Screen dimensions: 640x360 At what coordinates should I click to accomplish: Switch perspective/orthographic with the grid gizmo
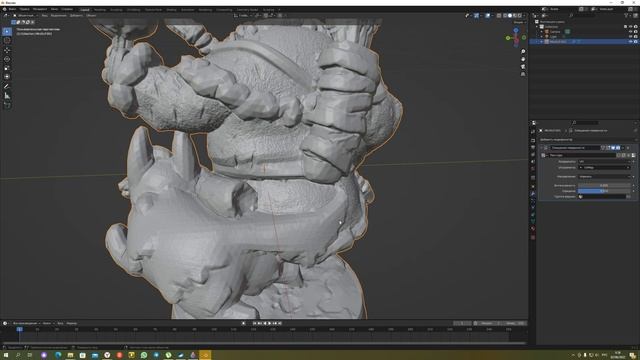click(523, 74)
